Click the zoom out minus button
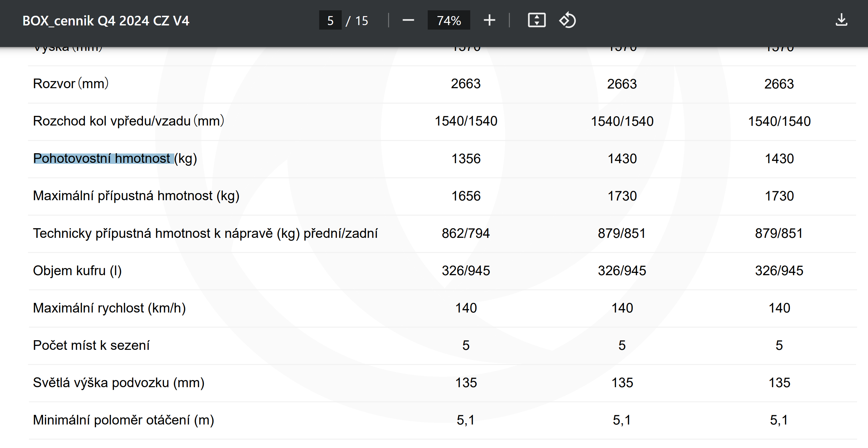 (408, 21)
